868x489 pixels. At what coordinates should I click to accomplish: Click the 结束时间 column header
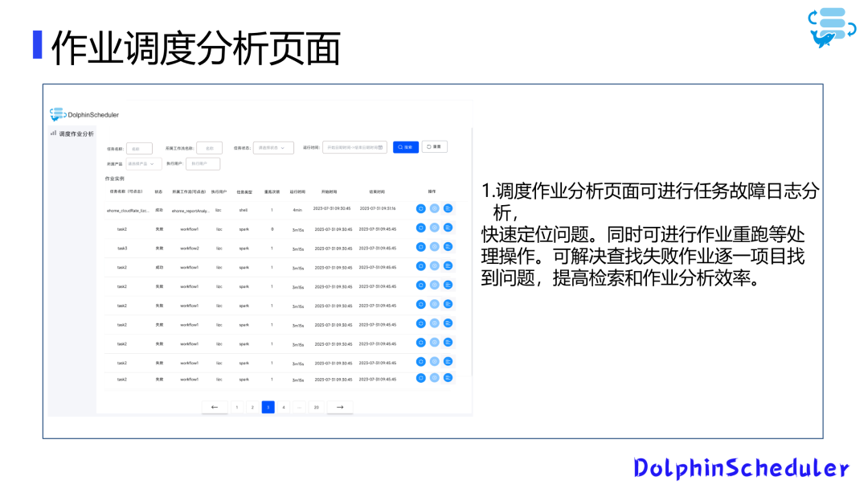377,191
